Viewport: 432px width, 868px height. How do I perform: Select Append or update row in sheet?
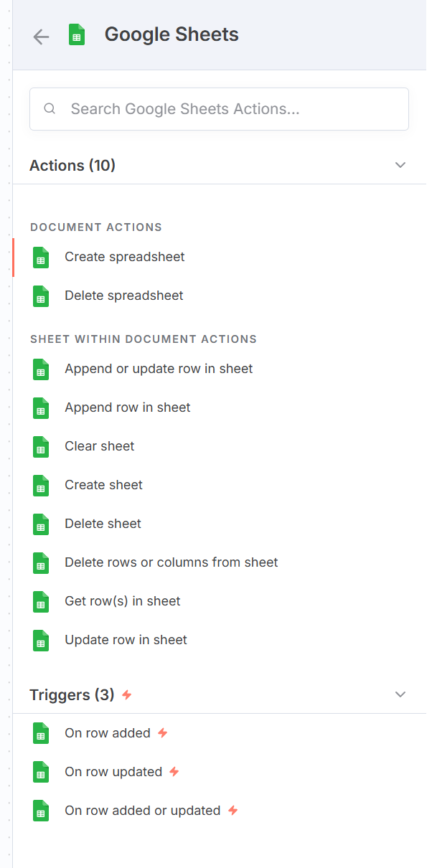tap(159, 369)
